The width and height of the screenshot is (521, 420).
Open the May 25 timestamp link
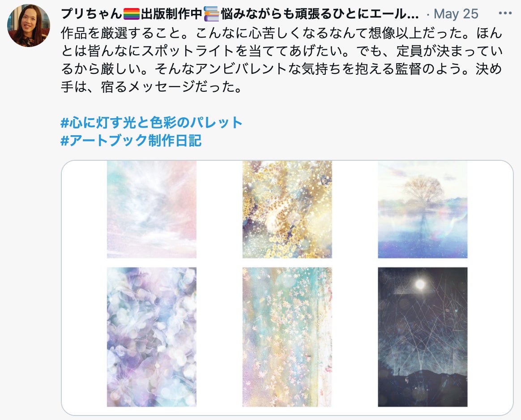(456, 14)
